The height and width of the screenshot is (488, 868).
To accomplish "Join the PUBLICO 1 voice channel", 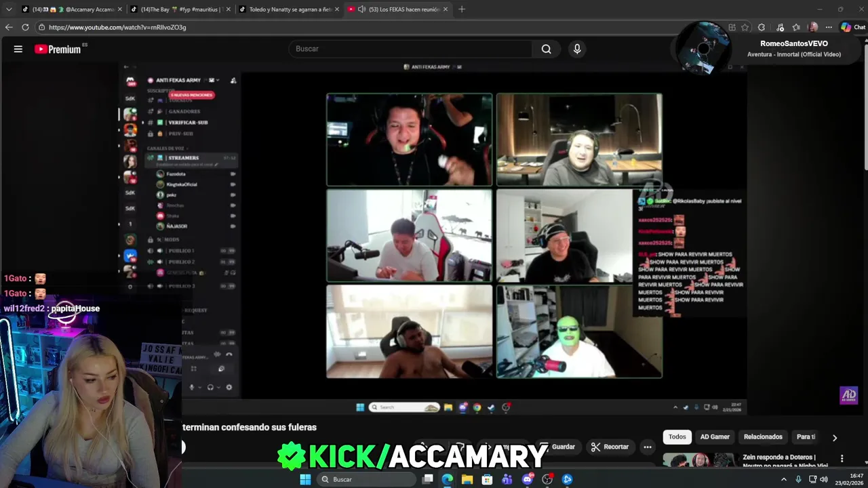I will coord(181,251).
